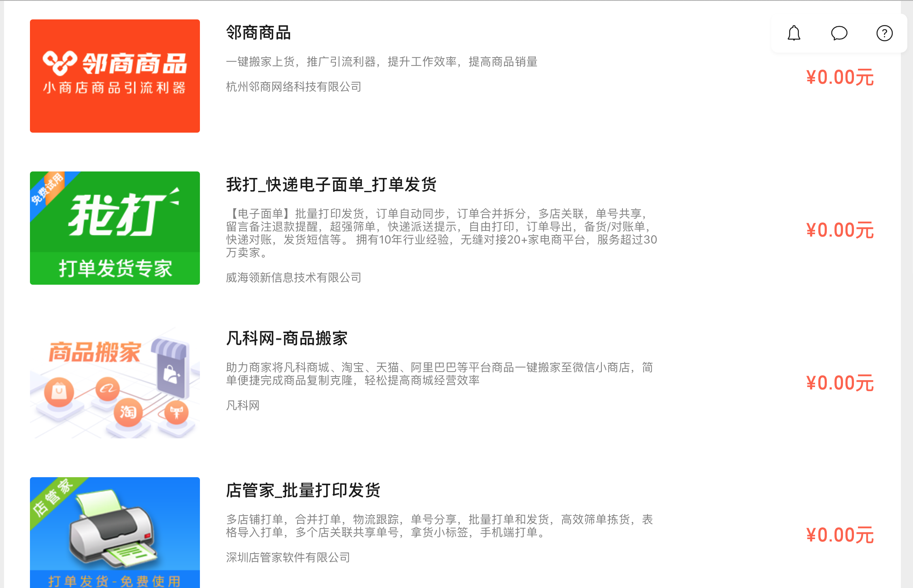Open the chat message bubble icon
Viewport: 913px width, 588px height.
(839, 33)
